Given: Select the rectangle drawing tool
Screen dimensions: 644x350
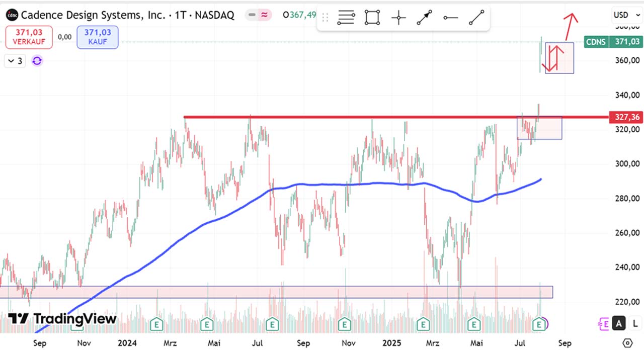Looking at the screenshot, I should pyautogui.click(x=372, y=18).
